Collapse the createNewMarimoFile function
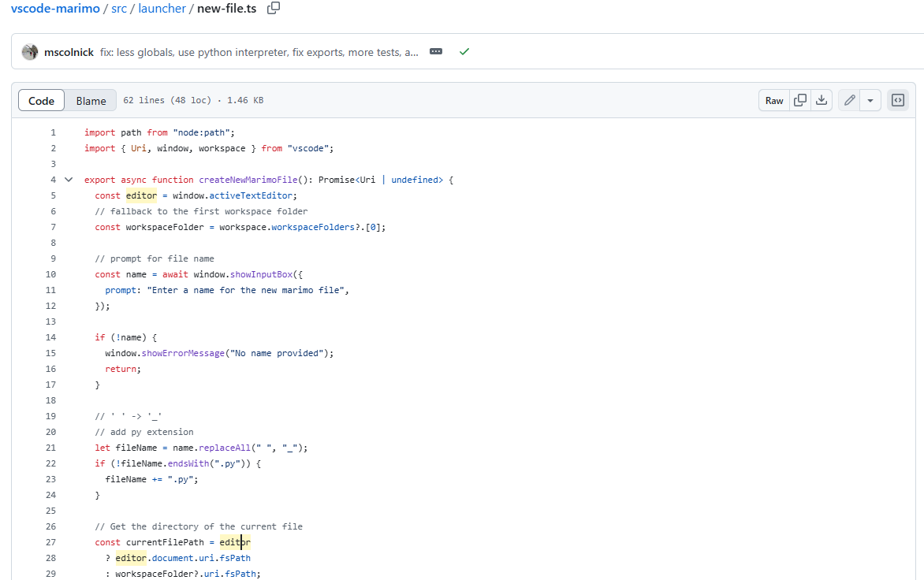The width and height of the screenshot is (924, 580). pyautogui.click(x=68, y=180)
